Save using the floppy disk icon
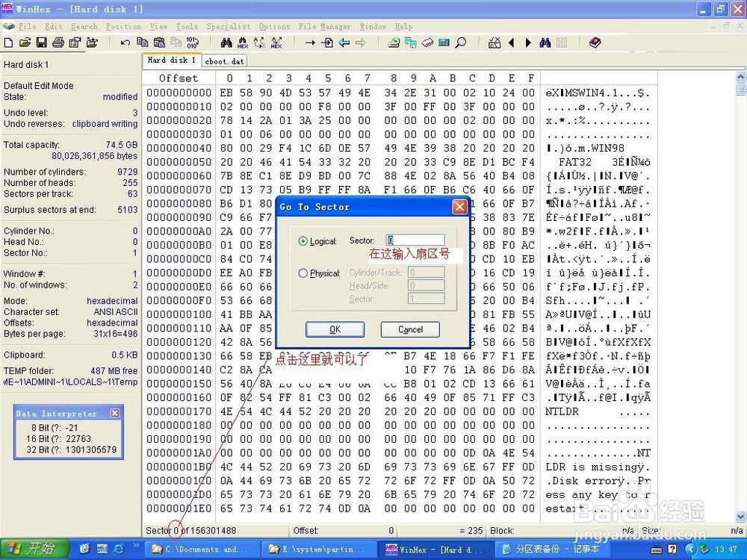This screenshot has width=747, height=560. 41,43
